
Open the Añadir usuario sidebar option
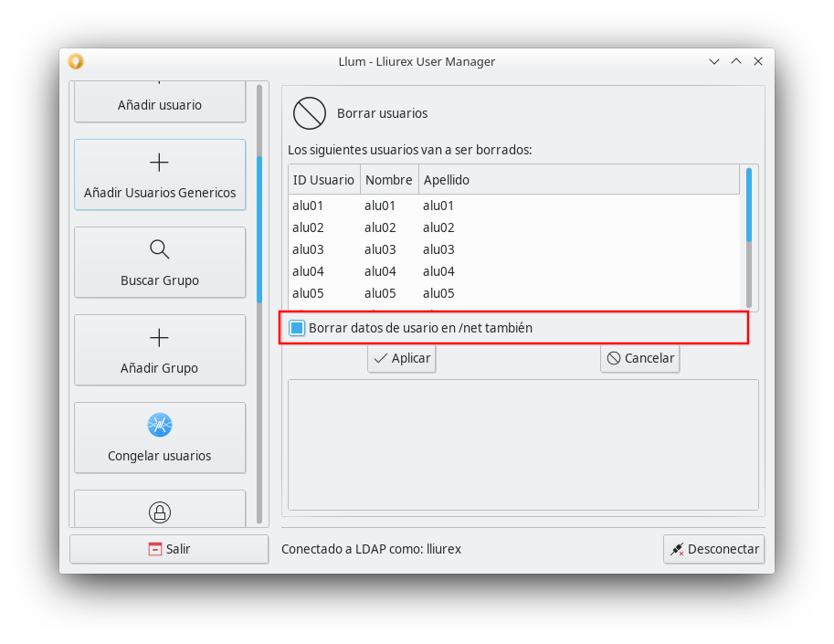point(159,104)
